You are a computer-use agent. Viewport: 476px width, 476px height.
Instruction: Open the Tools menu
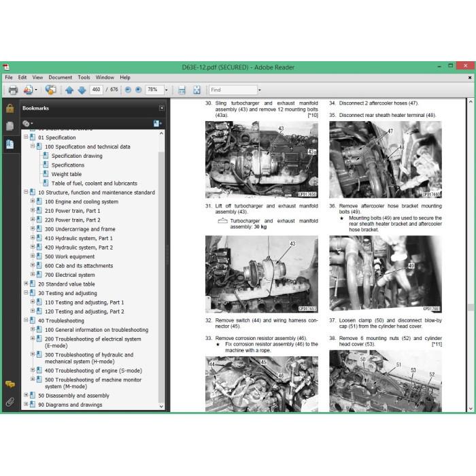tap(84, 78)
